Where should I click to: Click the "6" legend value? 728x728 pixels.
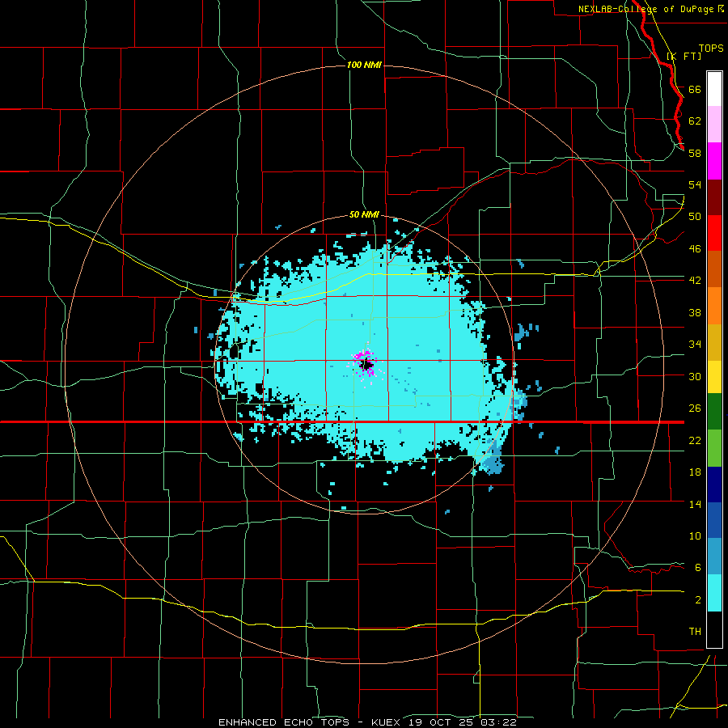click(697, 568)
